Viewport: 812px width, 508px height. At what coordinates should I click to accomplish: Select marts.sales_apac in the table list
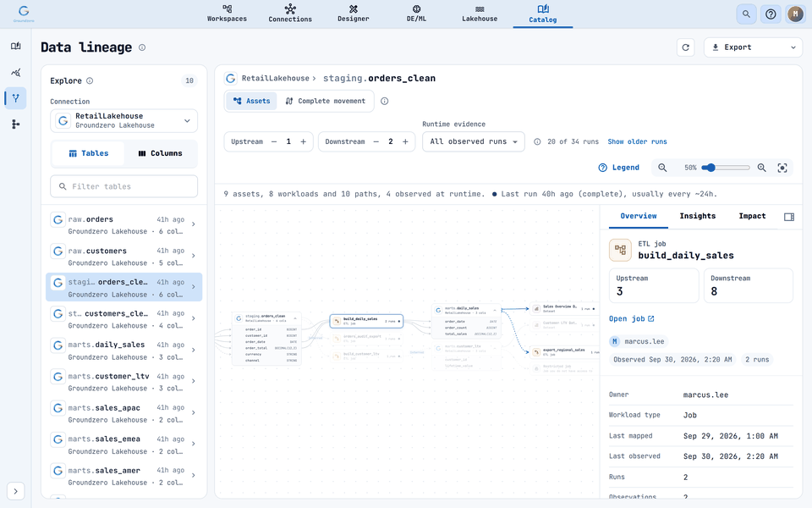tap(123, 413)
